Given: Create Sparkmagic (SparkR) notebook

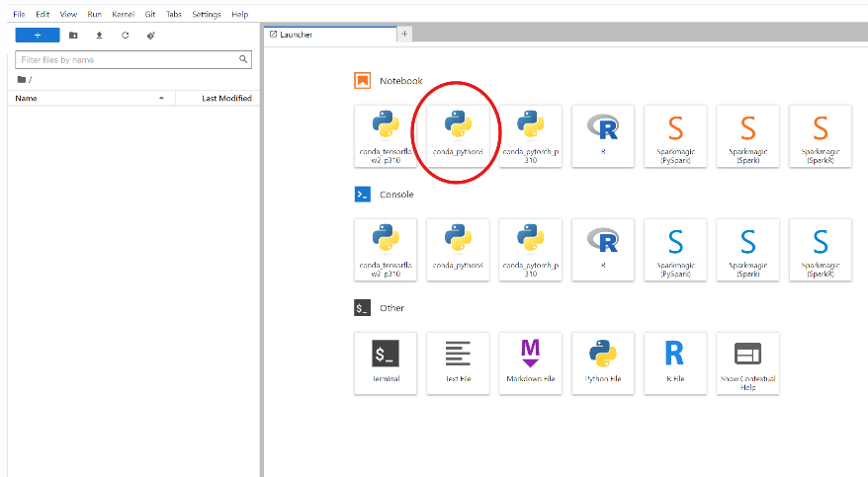Looking at the screenshot, I should (x=821, y=136).
